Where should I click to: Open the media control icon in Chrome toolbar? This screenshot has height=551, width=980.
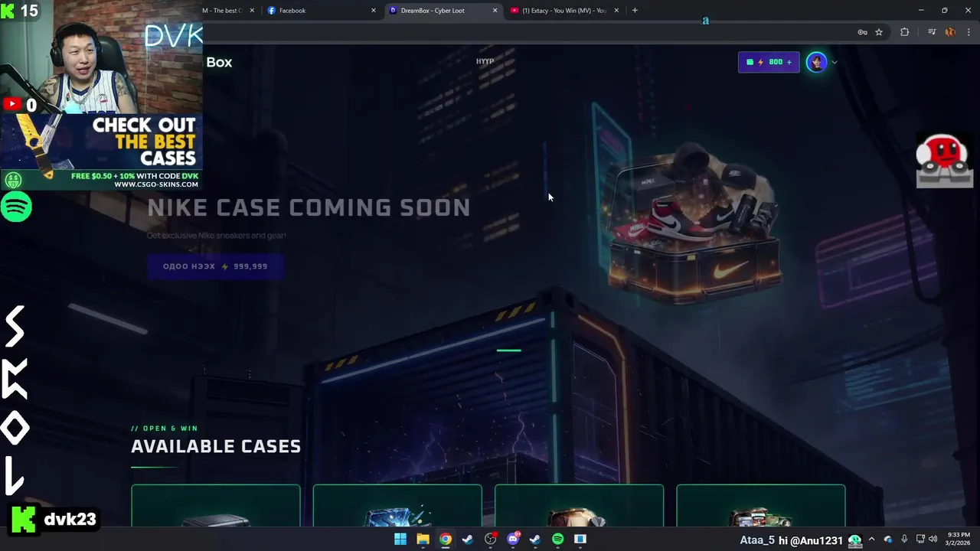932,32
